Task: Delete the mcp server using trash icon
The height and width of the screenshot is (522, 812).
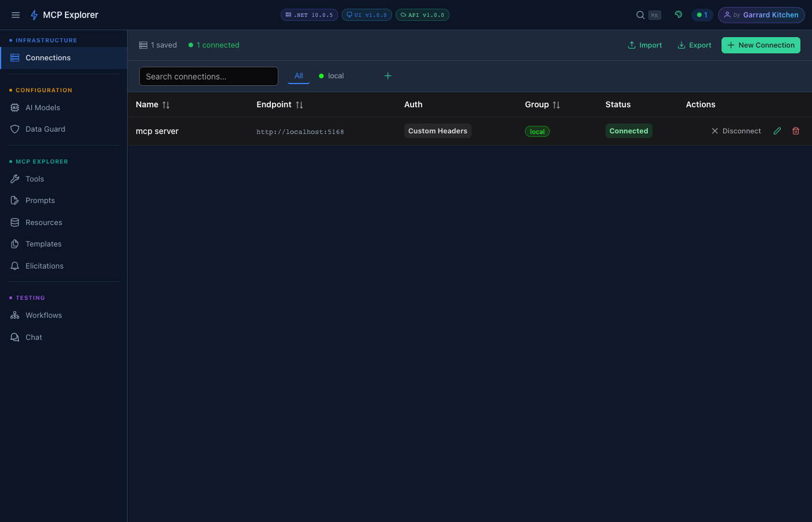Action: 796,130
